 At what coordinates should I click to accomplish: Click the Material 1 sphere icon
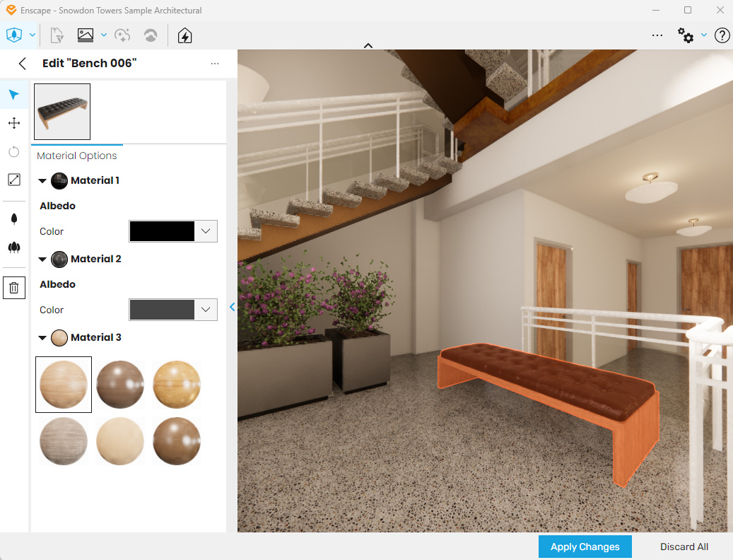[59, 181]
